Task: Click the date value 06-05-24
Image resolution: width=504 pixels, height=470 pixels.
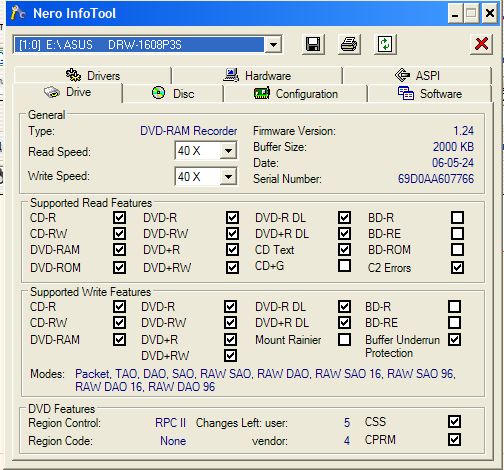Action: point(453,163)
